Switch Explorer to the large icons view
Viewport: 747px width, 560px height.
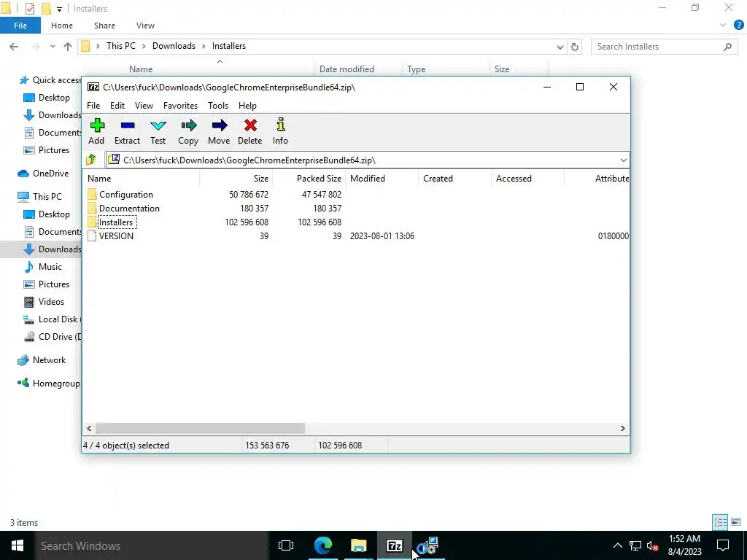click(736, 522)
